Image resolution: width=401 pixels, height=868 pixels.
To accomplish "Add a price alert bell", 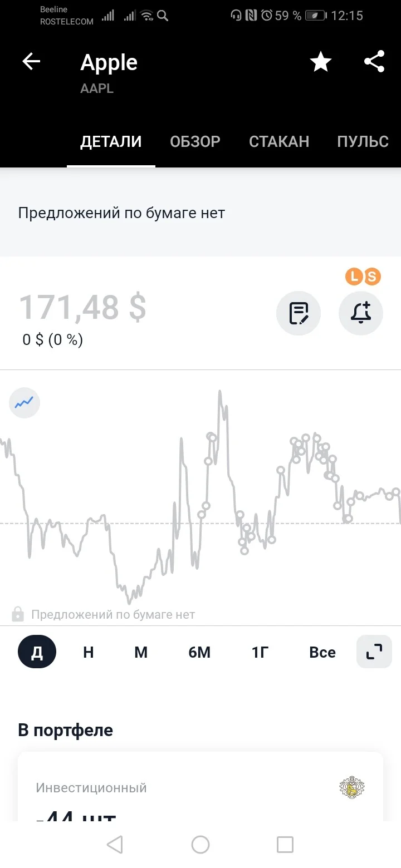I will pyautogui.click(x=361, y=313).
